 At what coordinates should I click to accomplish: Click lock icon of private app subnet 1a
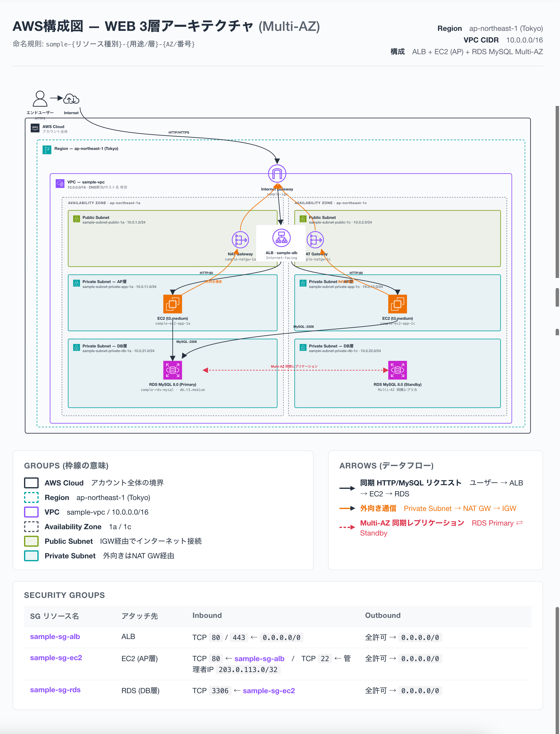76,283
